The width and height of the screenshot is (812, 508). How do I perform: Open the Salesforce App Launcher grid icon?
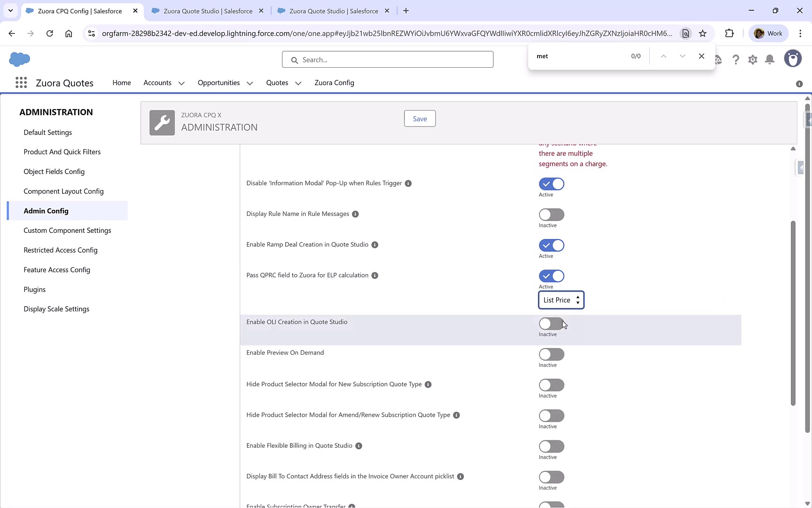click(21, 82)
